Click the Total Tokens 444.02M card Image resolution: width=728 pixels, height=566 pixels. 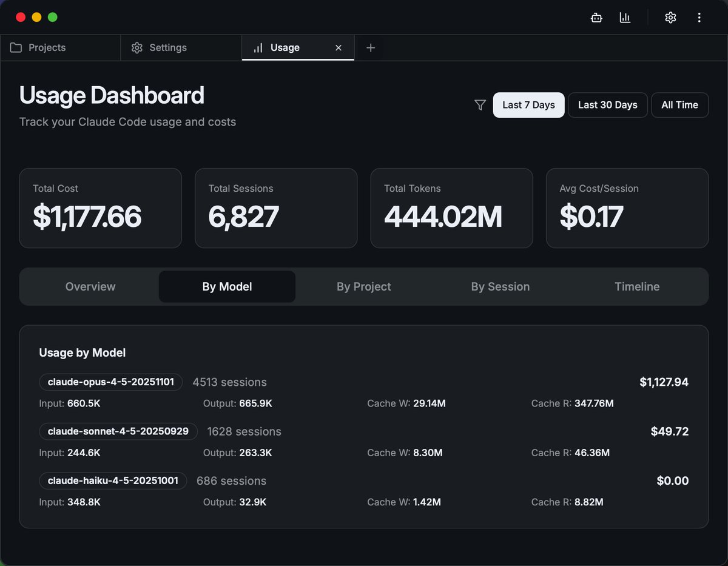[x=452, y=208]
